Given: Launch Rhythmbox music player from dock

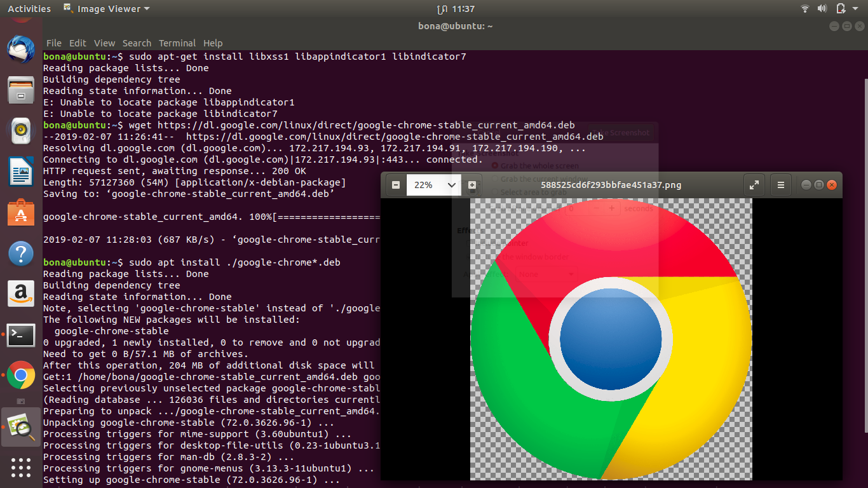Looking at the screenshot, I should coord(21,130).
